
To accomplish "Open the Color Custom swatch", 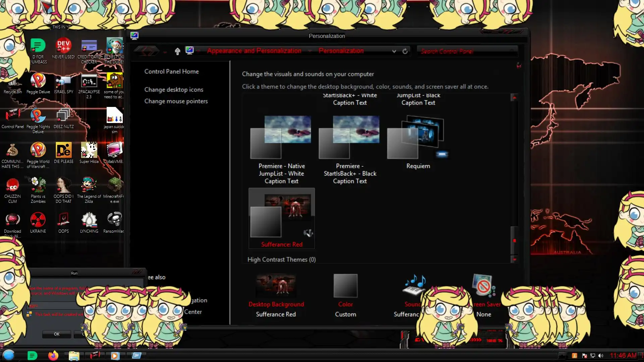I will coord(345,286).
